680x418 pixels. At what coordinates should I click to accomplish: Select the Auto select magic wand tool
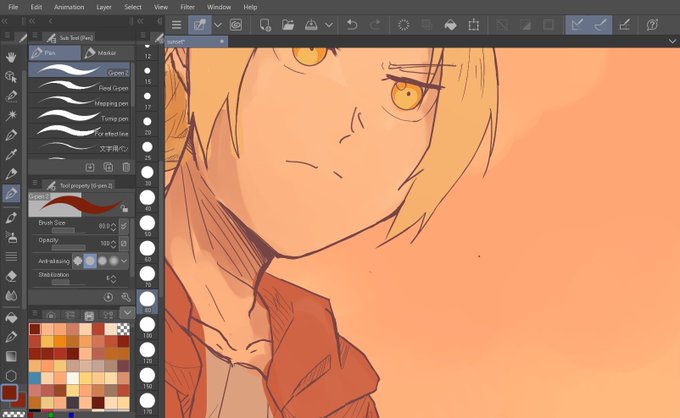click(11, 115)
